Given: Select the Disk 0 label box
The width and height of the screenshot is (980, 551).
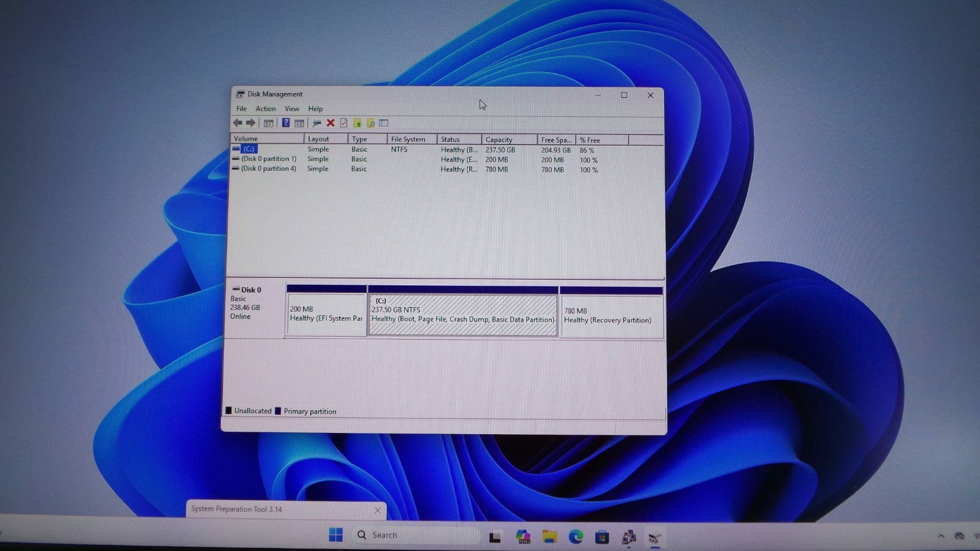Looking at the screenshot, I should [x=255, y=310].
